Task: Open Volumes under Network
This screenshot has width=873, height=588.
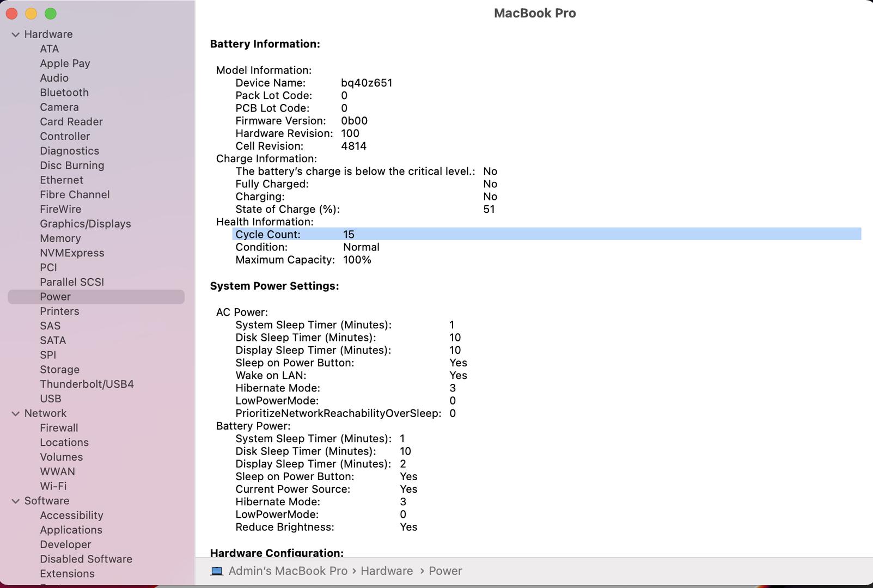Action: (x=62, y=457)
